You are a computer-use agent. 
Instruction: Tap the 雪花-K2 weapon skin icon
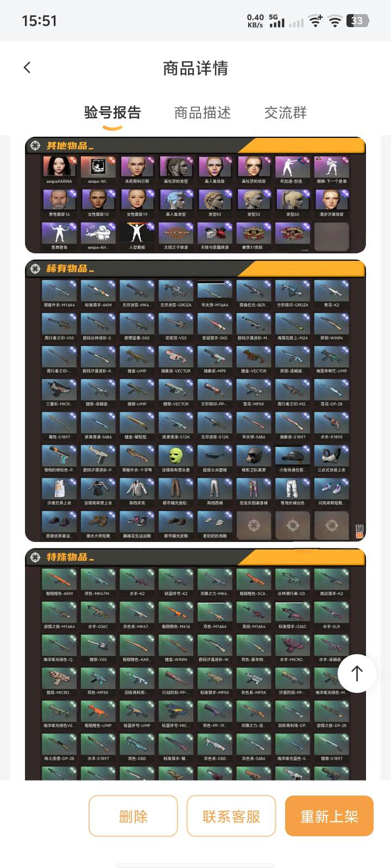pos(331,291)
